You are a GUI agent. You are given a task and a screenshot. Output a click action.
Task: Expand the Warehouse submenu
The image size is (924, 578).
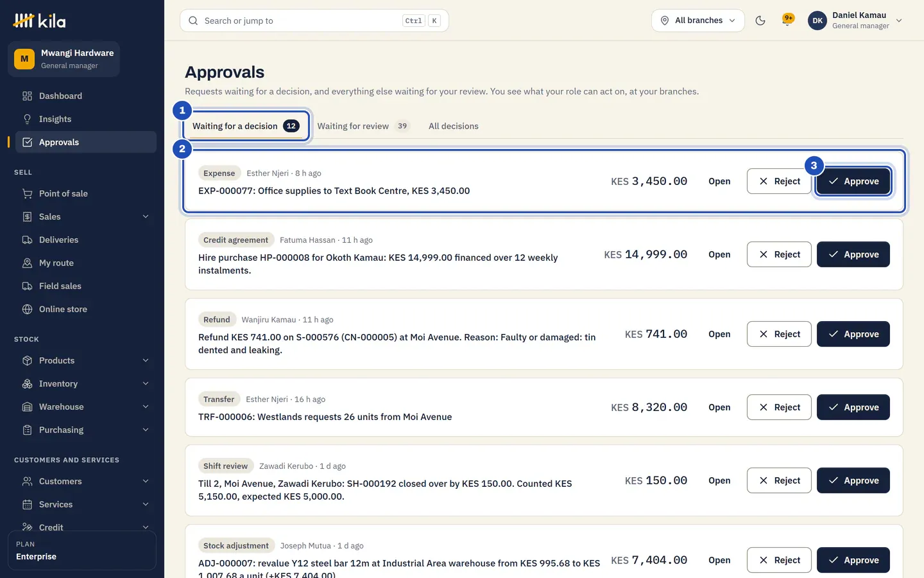tap(146, 407)
